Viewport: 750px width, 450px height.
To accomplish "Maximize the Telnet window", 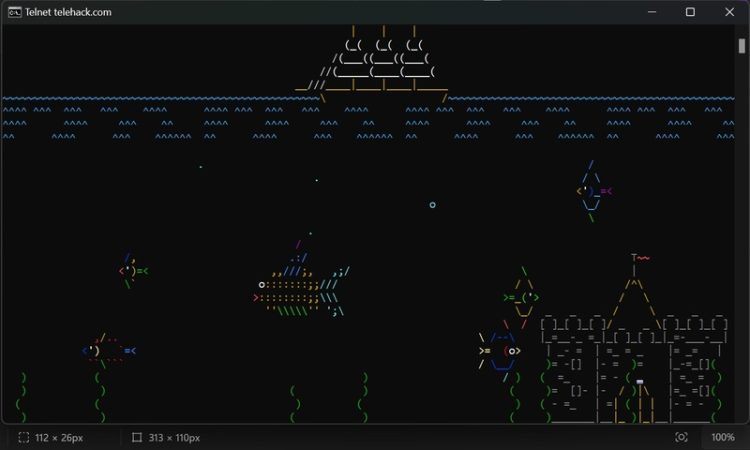I will [690, 12].
